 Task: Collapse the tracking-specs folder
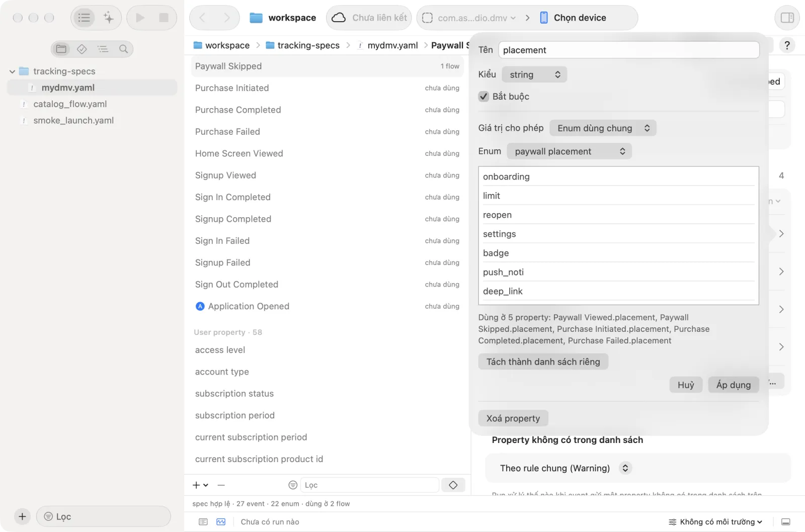click(x=12, y=71)
